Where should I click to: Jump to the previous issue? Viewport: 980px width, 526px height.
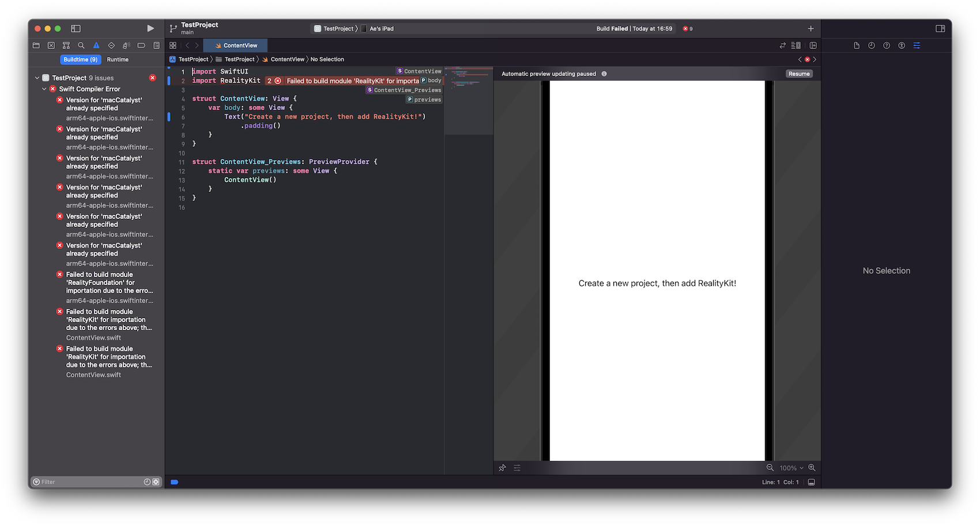[800, 59]
